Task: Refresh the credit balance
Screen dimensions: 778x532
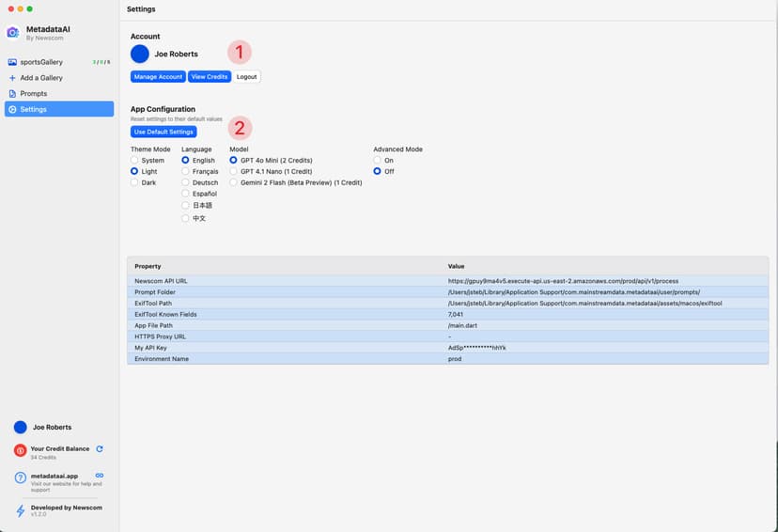Action: pos(100,449)
